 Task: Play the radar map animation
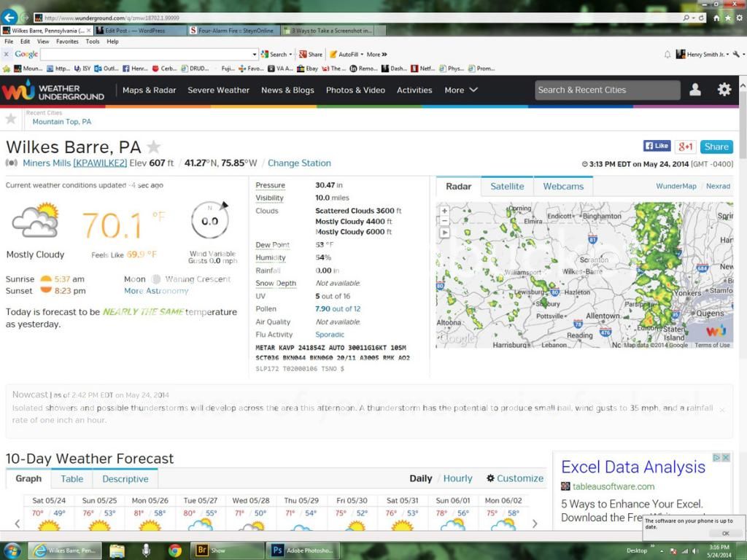pyautogui.click(x=444, y=233)
